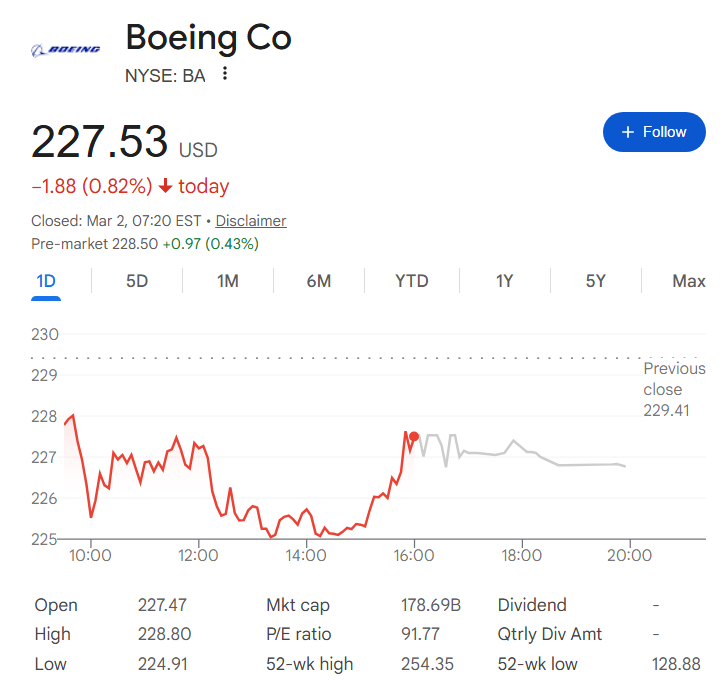The height and width of the screenshot is (686, 724).
Task: Click the red closing price dot
Action: click(x=414, y=436)
